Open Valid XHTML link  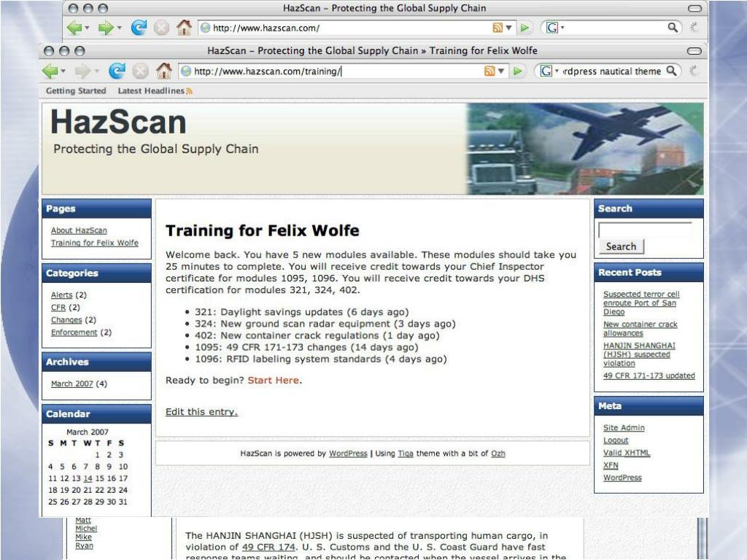627,453
